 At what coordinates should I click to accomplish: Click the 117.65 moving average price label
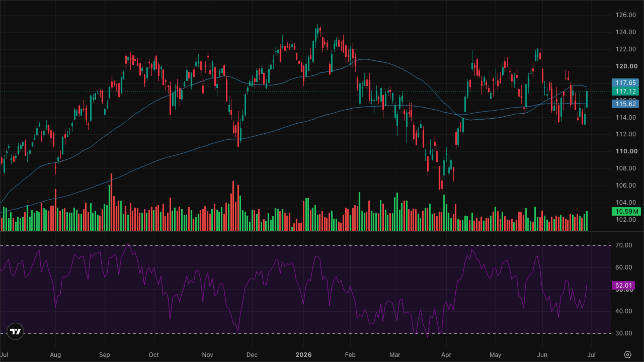[x=625, y=83]
